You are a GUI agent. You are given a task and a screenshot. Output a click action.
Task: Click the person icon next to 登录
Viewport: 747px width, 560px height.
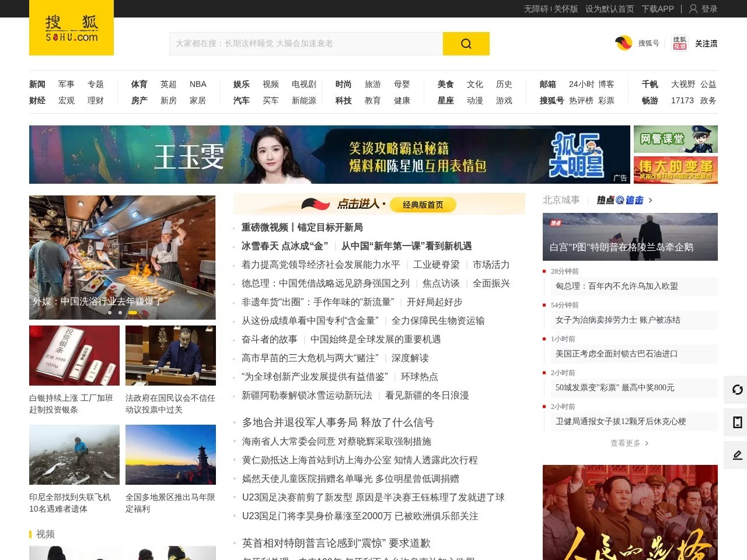[x=692, y=9]
